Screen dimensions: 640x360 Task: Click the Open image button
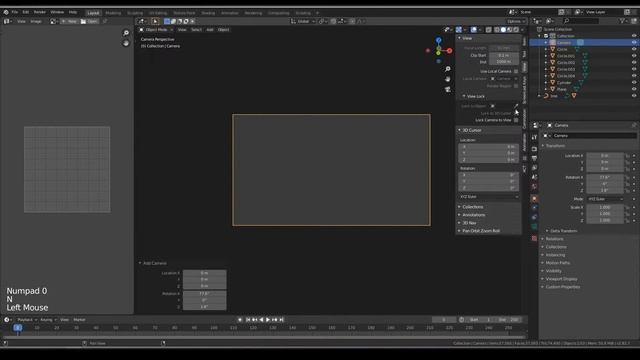(x=89, y=21)
